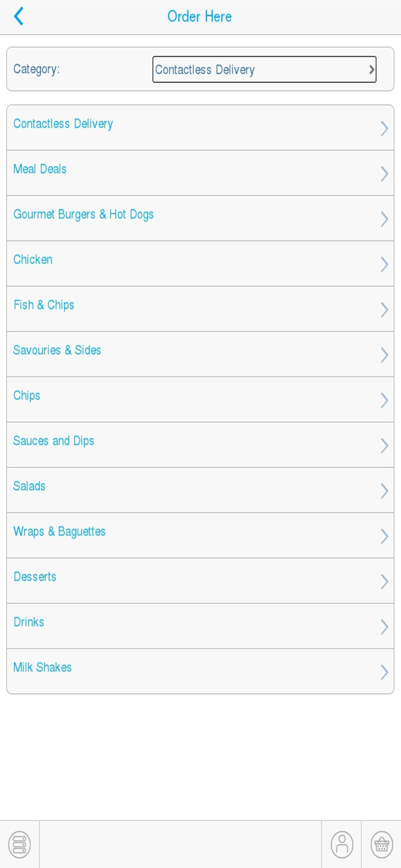Click chevron arrow beside Milk Shakes

(384, 672)
